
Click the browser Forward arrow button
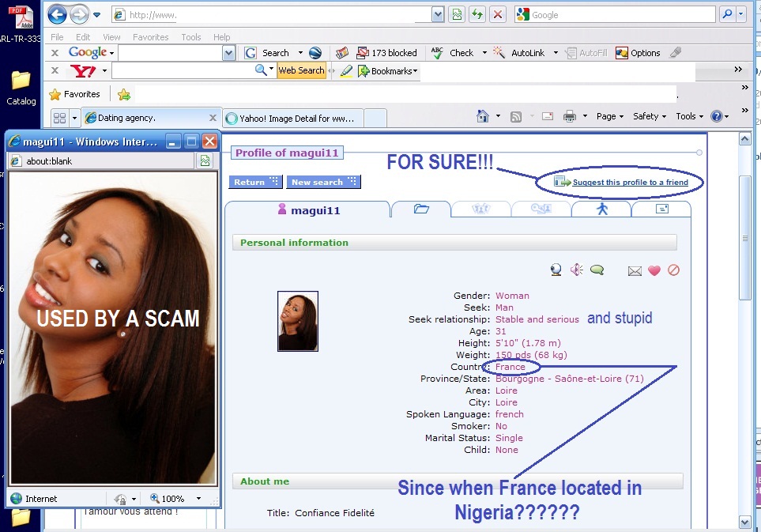pos(79,14)
